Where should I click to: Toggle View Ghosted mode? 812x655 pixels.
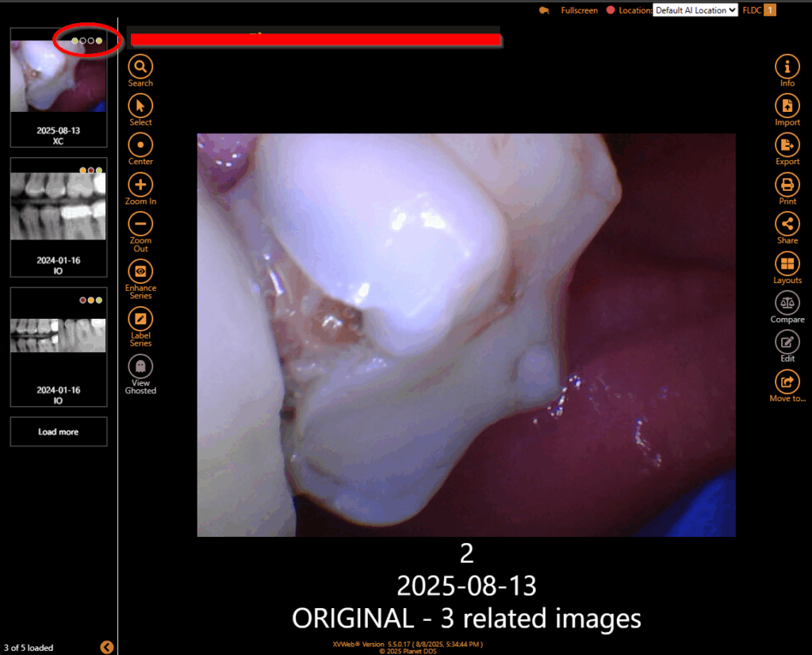coord(140,366)
